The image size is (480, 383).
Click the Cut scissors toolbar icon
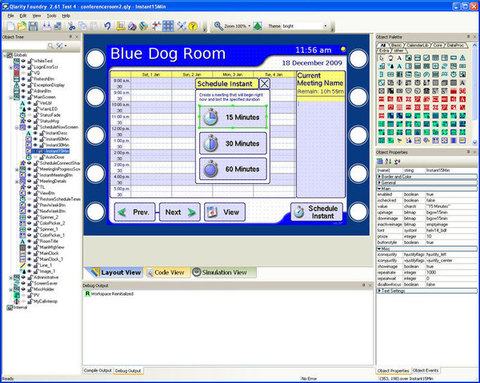pyautogui.click(x=71, y=26)
